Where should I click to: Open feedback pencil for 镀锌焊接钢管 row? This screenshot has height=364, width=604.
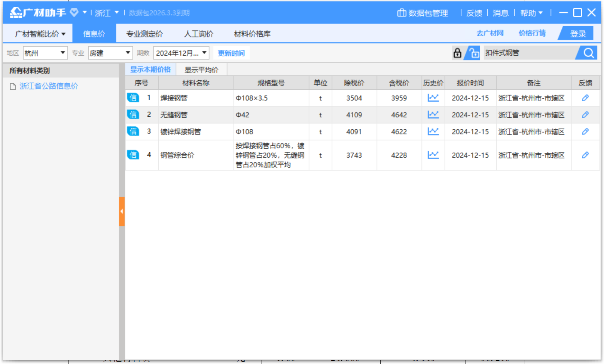pyautogui.click(x=586, y=131)
